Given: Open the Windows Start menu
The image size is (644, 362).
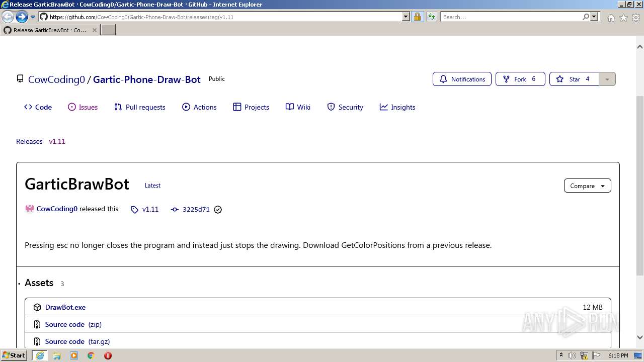Looking at the screenshot, I should coord(14,355).
